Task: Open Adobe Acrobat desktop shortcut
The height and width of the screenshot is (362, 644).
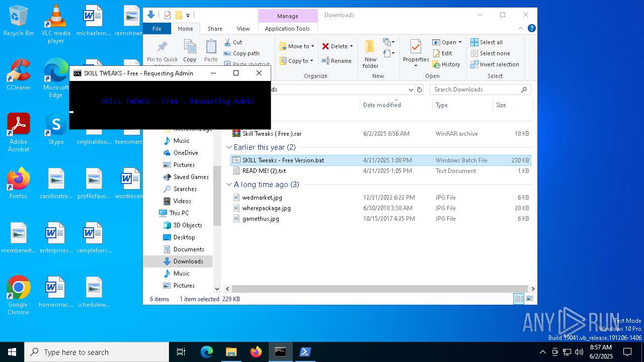Action: tap(19, 132)
